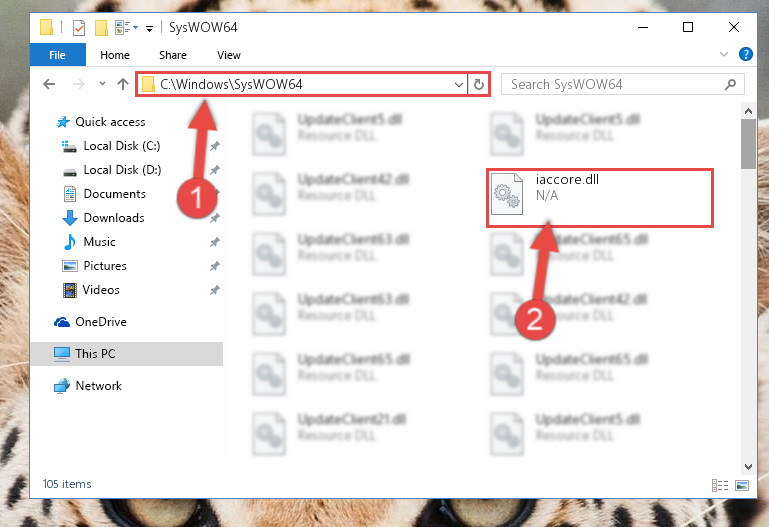Select the iaccore.dll file

(x=599, y=198)
